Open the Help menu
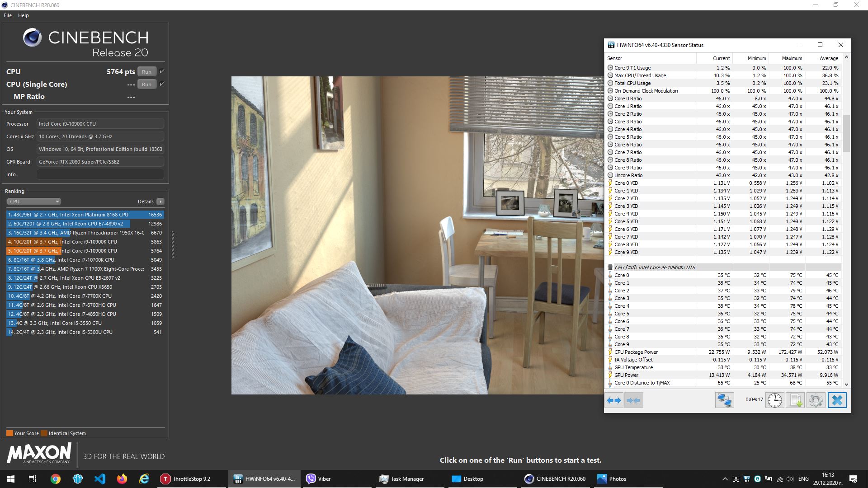Screen dimensions: 868x488 coord(24,15)
